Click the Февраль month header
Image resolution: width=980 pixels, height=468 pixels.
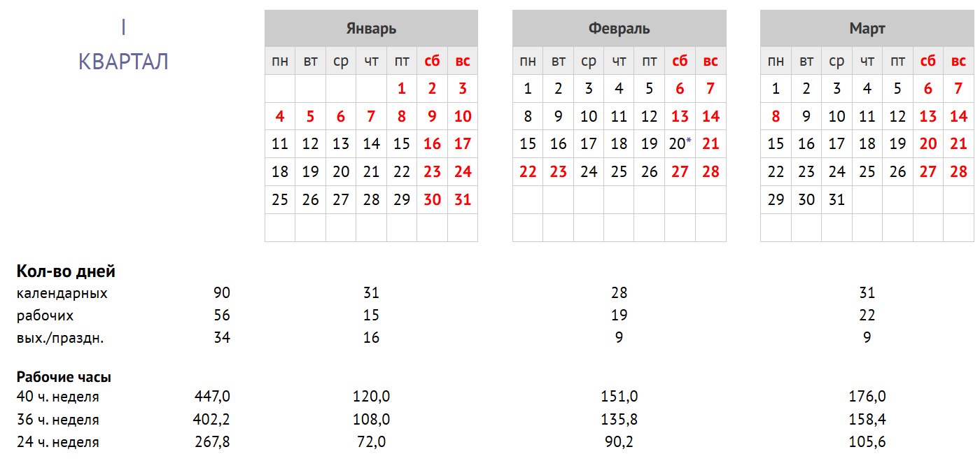619,29
